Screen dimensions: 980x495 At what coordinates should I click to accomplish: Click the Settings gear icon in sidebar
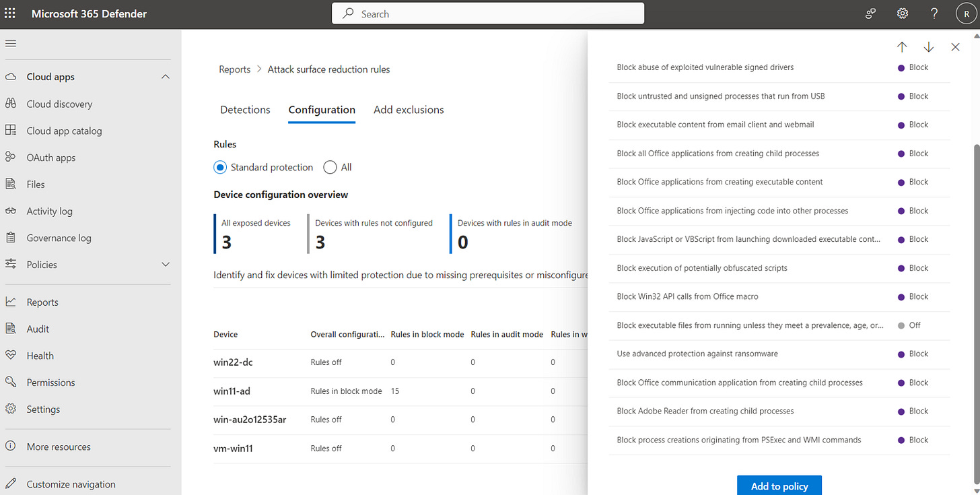pyautogui.click(x=10, y=409)
